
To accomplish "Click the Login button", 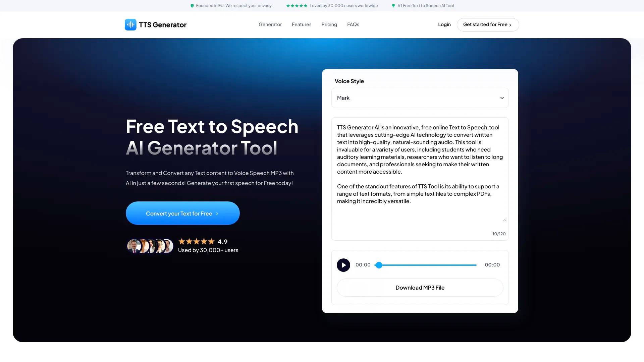I will tap(444, 24).
